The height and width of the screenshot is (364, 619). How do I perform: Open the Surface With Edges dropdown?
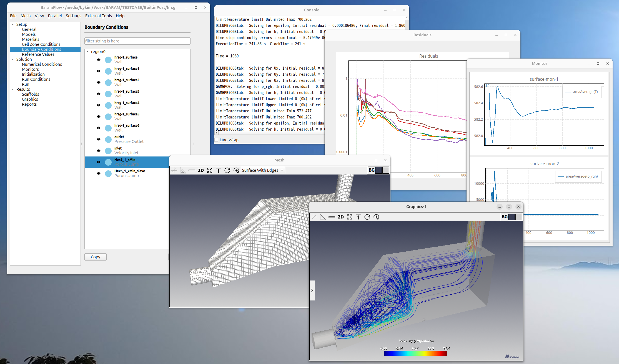pyautogui.click(x=263, y=170)
